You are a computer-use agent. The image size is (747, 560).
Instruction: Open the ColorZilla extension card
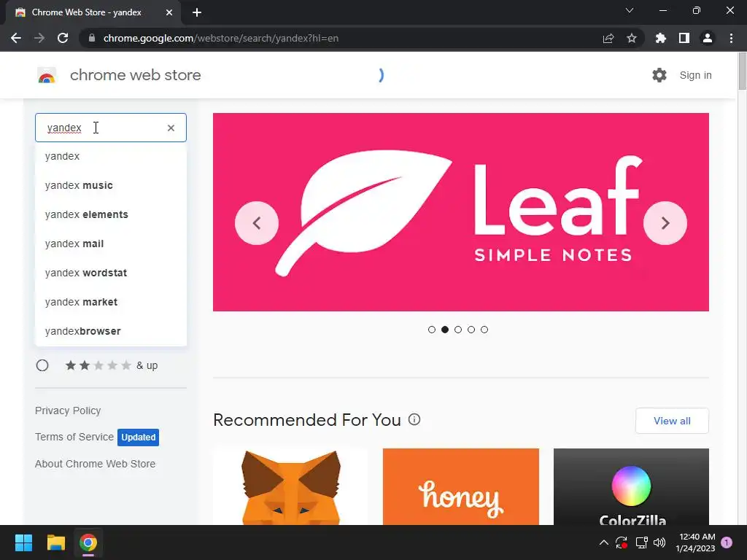(x=631, y=486)
